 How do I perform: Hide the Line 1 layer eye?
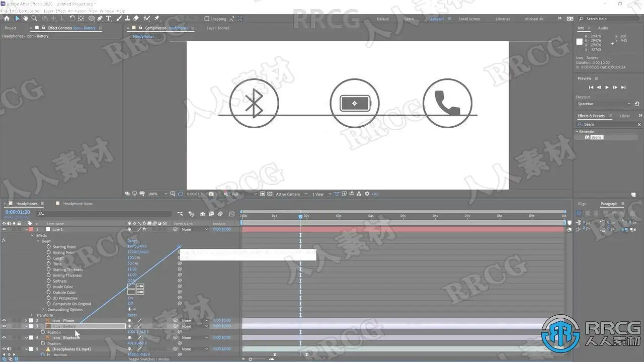4,229
